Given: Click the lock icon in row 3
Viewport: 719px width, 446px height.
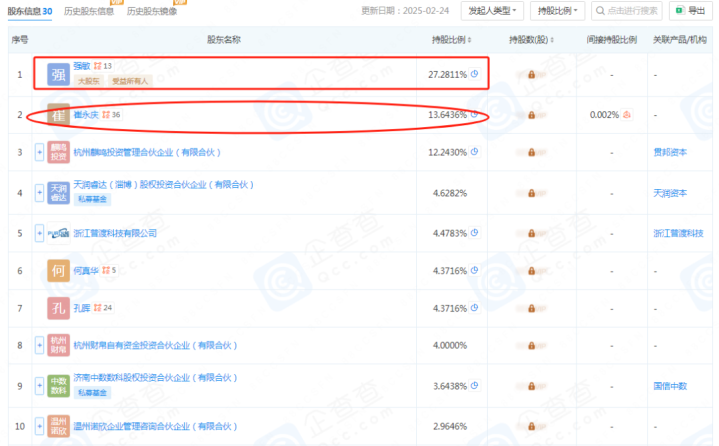Looking at the screenshot, I should pos(531,152).
